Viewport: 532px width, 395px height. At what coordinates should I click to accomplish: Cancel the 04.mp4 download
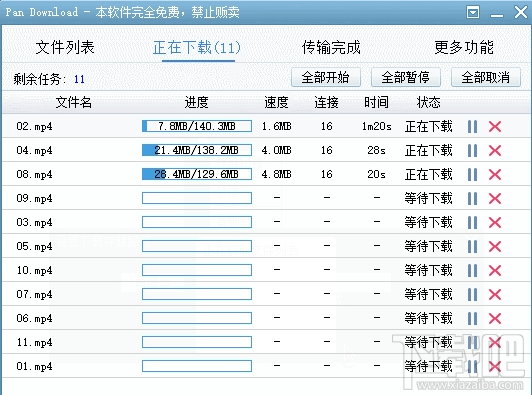[495, 150]
